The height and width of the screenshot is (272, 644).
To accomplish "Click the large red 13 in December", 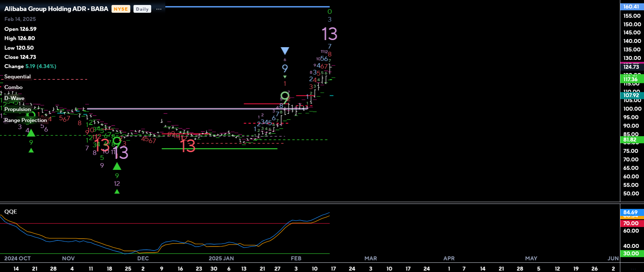I will [x=188, y=146].
